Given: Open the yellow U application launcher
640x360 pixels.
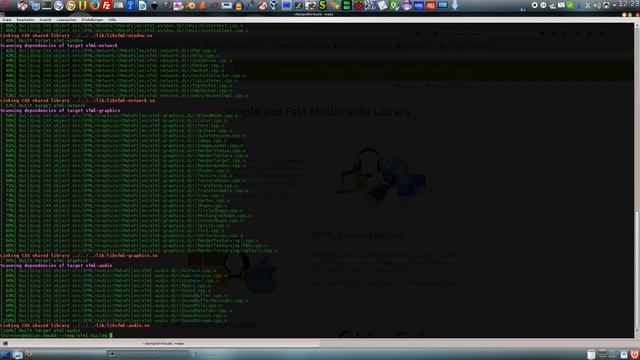Looking at the screenshot, I should tap(83, 5).
